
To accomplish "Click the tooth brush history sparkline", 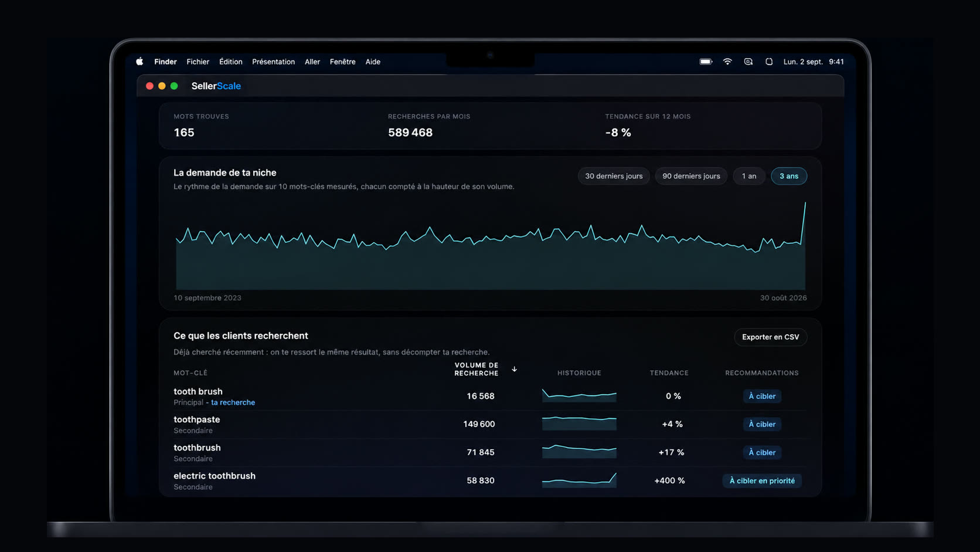I will coord(579,395).
